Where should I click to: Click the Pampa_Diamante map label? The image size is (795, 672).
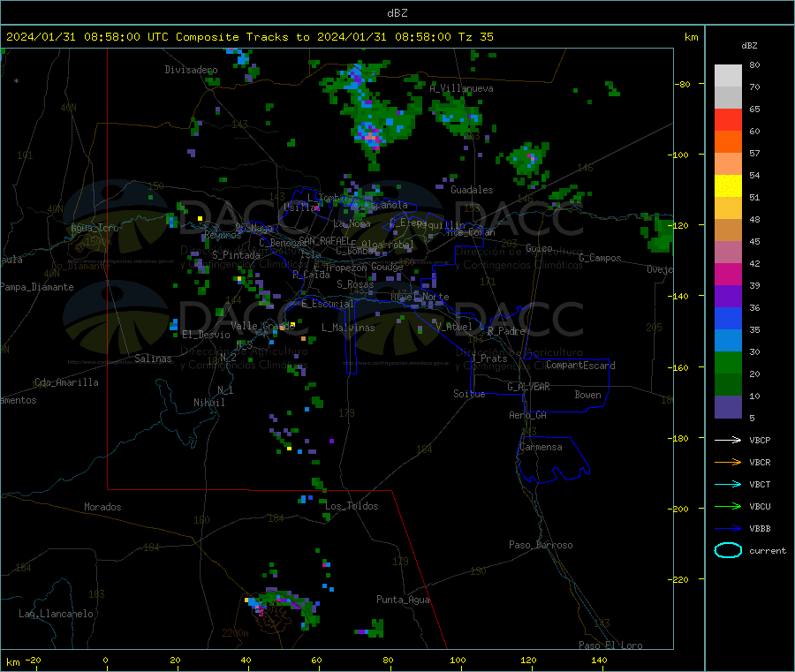(x=36, y=287)
